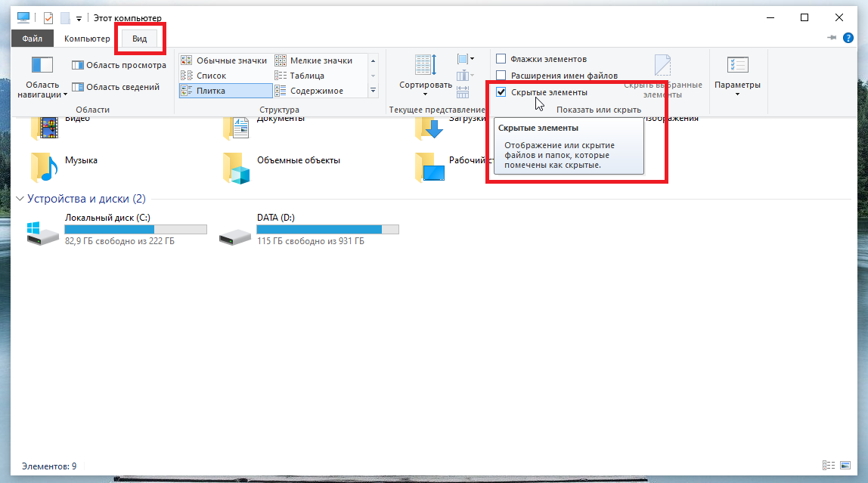868x483 pixels.
Task: Open the Загрузки folder icon
Action: click(429, 128)
